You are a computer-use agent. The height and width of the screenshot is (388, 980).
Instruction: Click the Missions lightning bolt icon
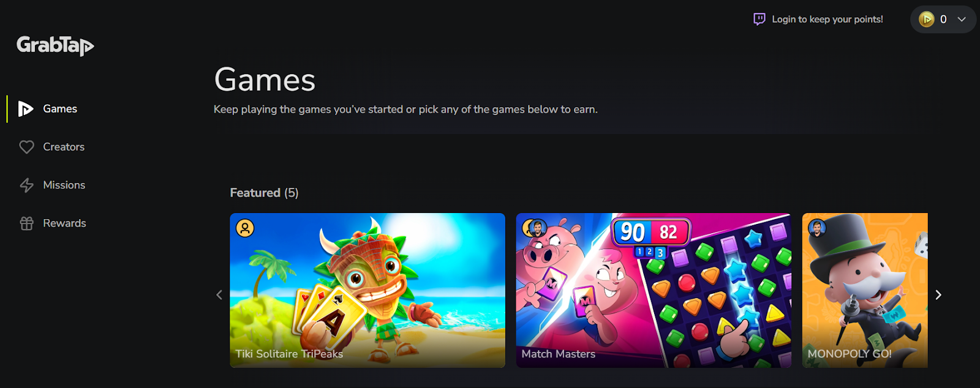point(26,185)
